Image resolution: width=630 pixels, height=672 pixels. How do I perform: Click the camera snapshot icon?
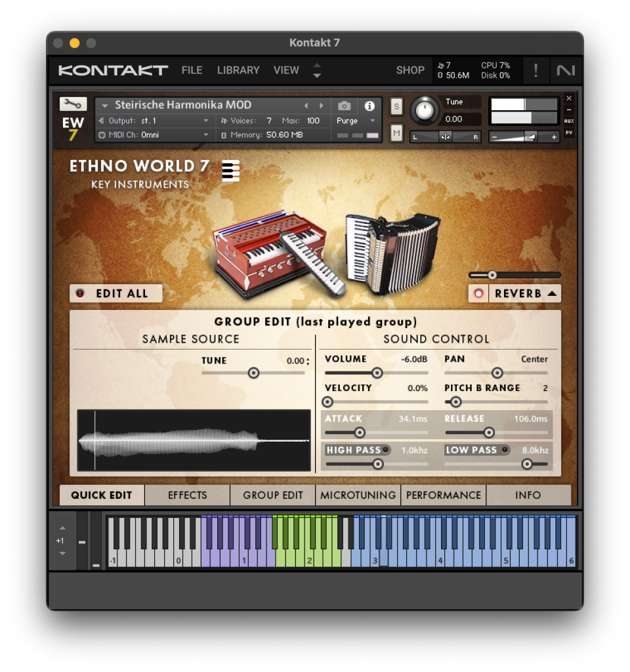(x=344, y=106)
